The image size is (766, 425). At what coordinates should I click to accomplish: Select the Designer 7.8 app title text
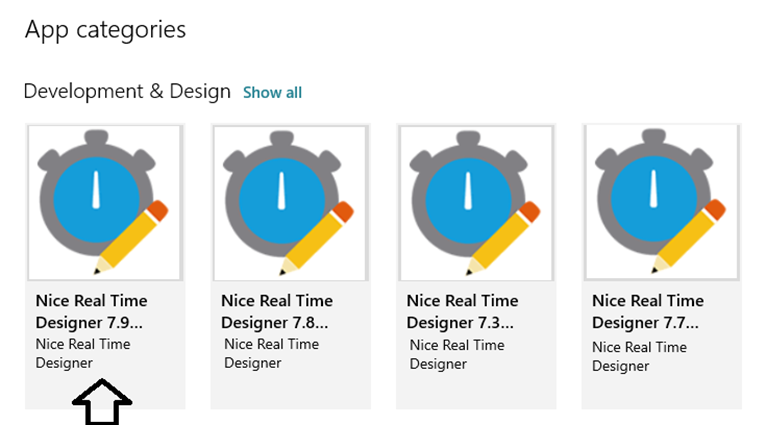[x=276, y=311]
